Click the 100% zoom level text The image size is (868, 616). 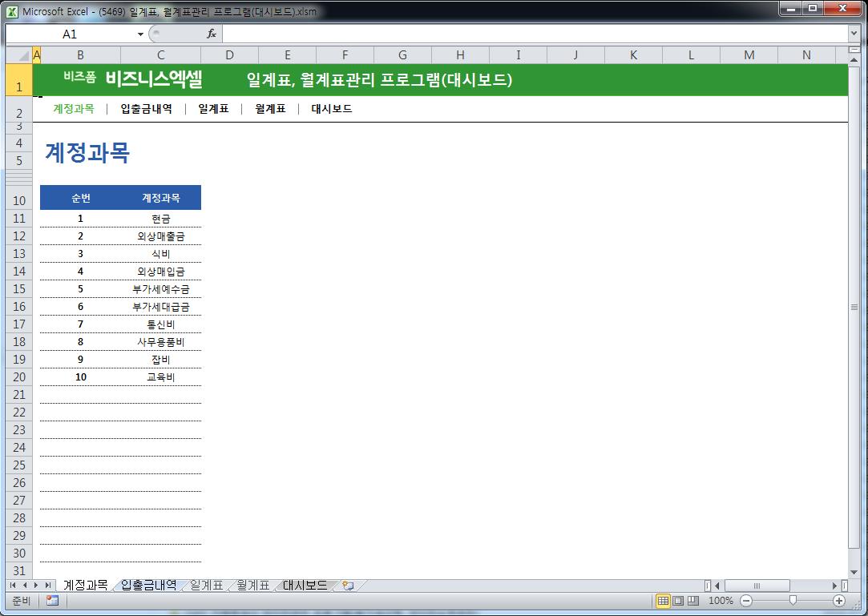[x=721, y=601]
